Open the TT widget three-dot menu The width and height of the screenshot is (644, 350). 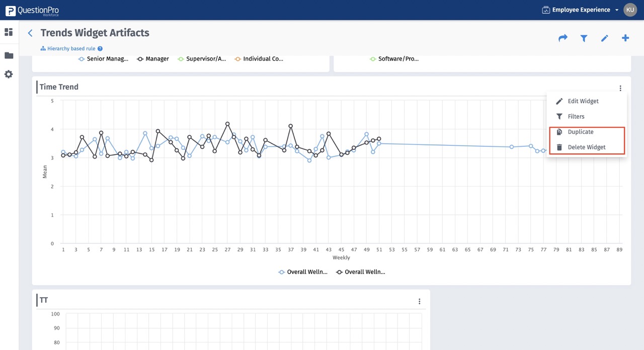coord(419,302)
